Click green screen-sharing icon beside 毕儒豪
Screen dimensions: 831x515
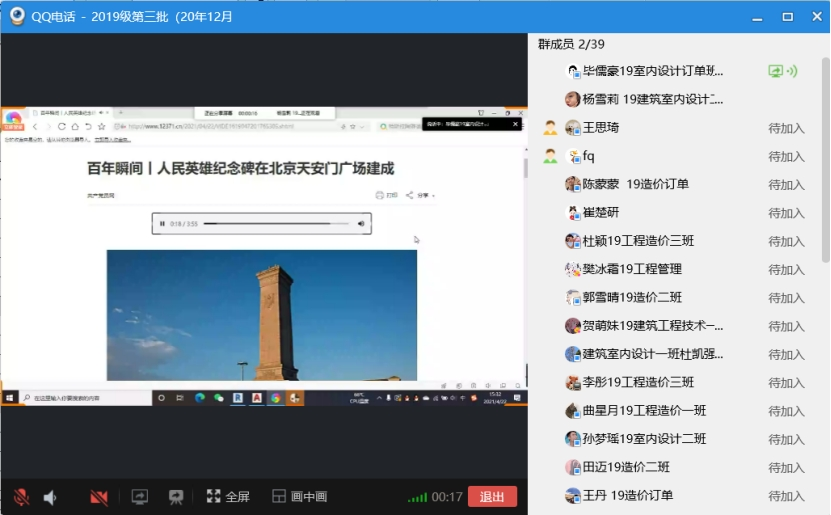coord(775,71)
